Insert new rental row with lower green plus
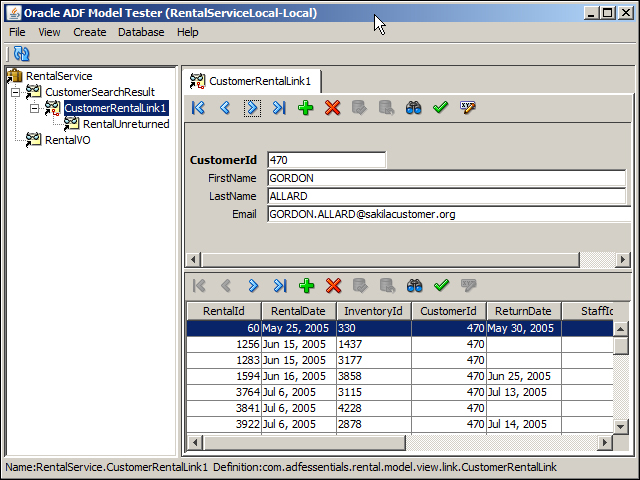Screen dimensions: 640x480 307,286
